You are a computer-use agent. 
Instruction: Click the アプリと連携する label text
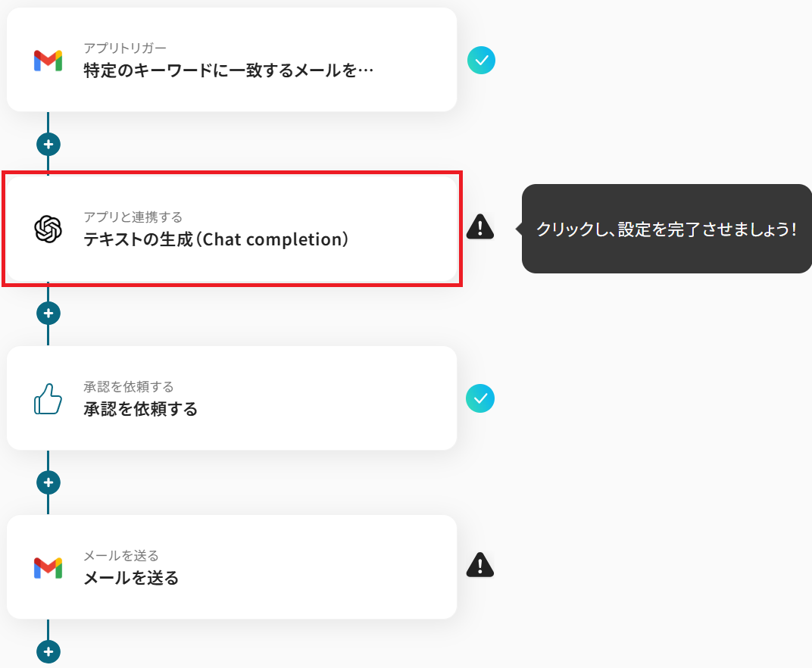pyautogui.click(x=133, y=217)
